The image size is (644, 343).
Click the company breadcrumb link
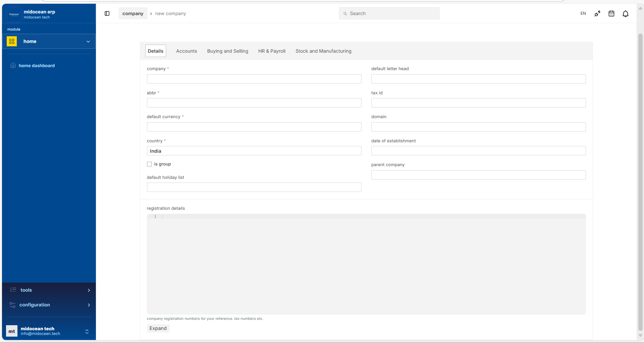133,13
